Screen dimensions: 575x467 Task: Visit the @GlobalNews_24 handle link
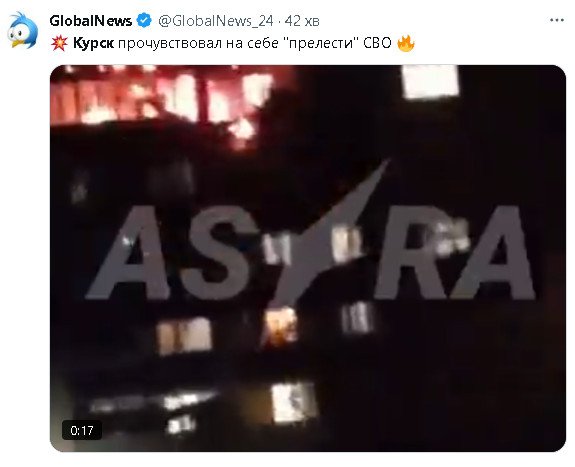pyautogui.click(x=216, y=21)
